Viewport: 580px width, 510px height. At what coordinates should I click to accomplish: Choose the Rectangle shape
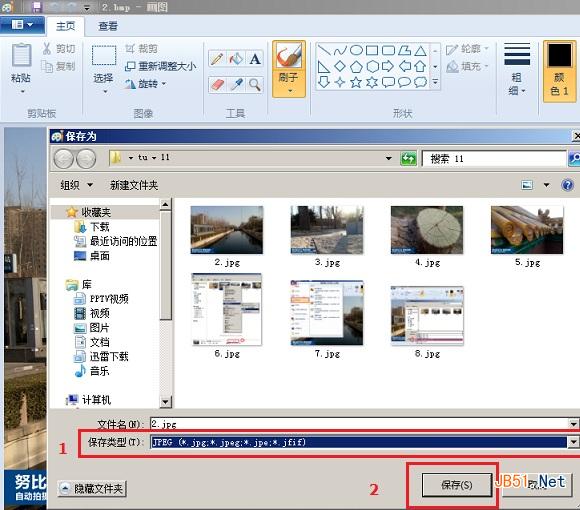pyautogui.click(x=372, y=50)
